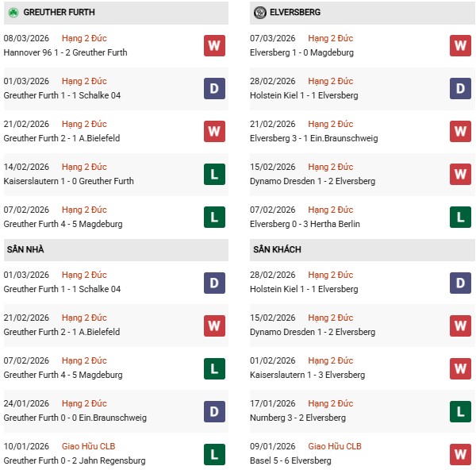Screen dimensions: 476x470
Task: Click the L badge for the Jahn Regensburg friendly
Action: click(214, 453)
